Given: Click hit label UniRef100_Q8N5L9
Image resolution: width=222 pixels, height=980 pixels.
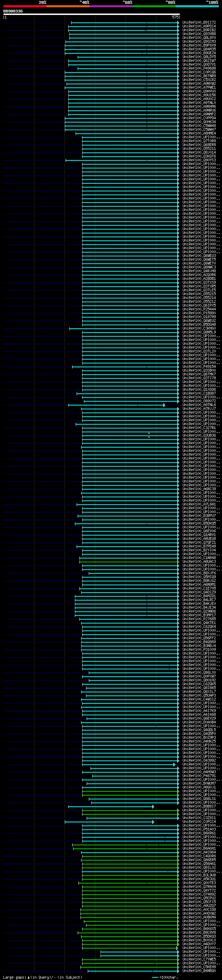Looking at the screenshot, I should pos(199,332).
